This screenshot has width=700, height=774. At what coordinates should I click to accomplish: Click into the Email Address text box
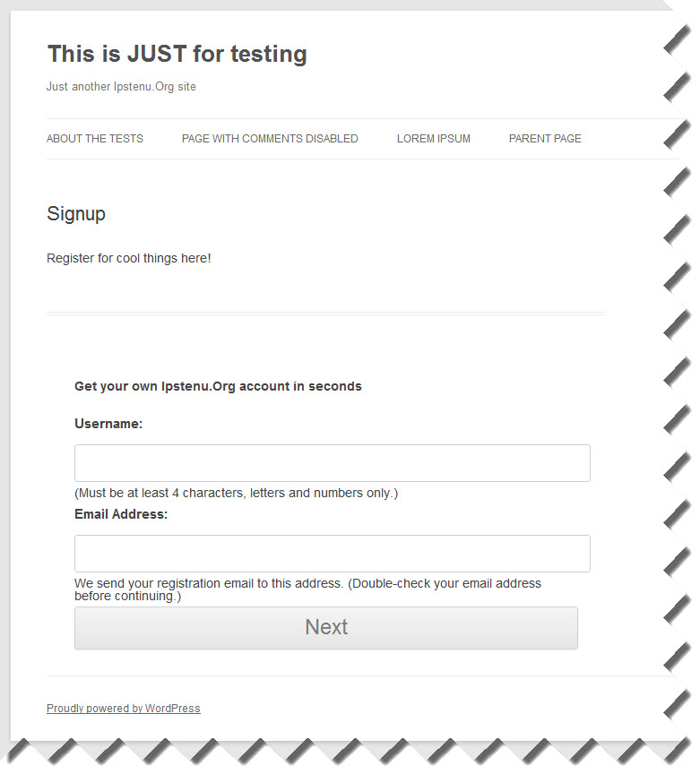tap(332, 554)
